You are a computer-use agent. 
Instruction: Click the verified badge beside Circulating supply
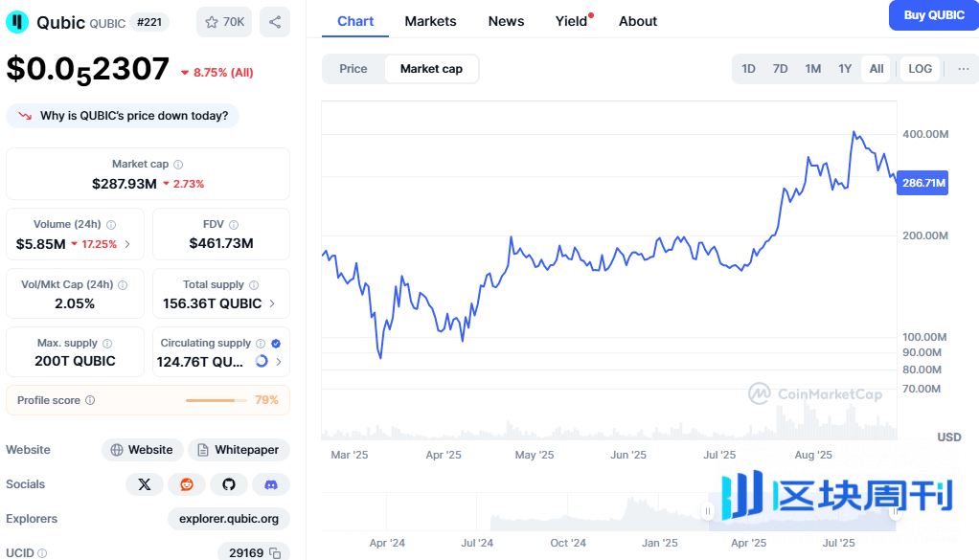[x=276, y=344]
